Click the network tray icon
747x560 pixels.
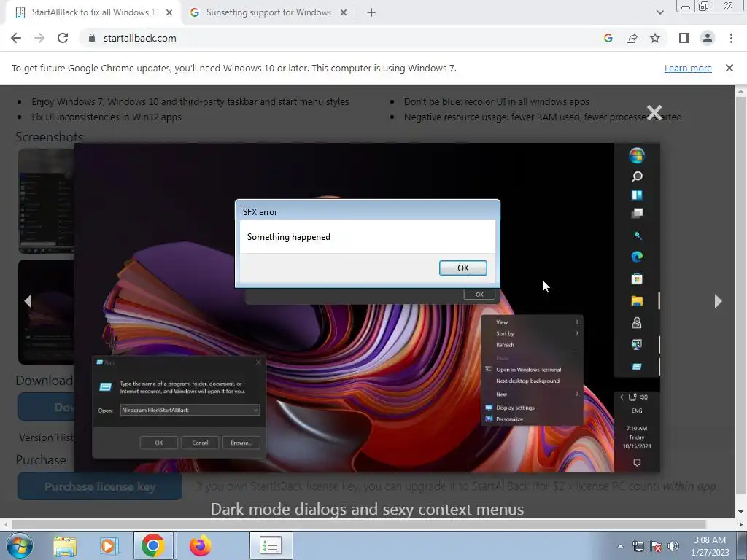coord(638,546)
